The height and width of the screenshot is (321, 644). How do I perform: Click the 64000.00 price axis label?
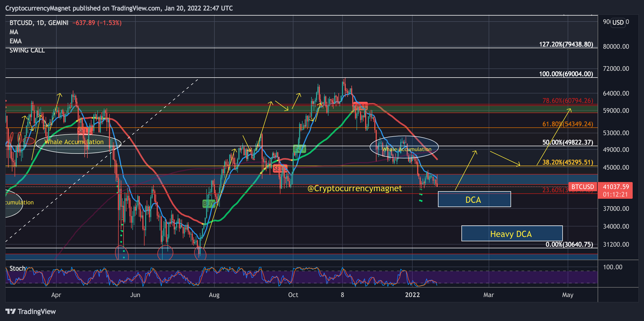click(x=616, y=93)
